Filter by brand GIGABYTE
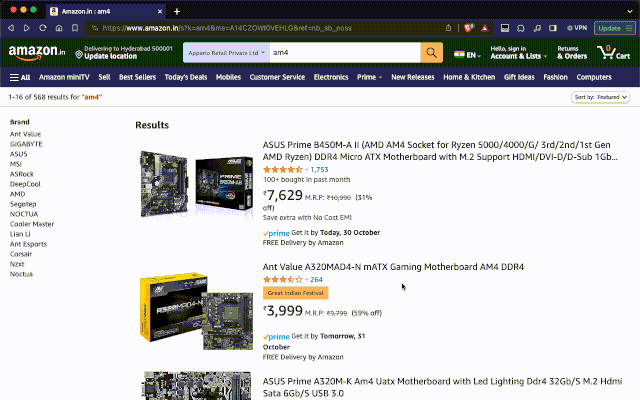The height and width of the screenshot is (400, 640). (26, 144)
